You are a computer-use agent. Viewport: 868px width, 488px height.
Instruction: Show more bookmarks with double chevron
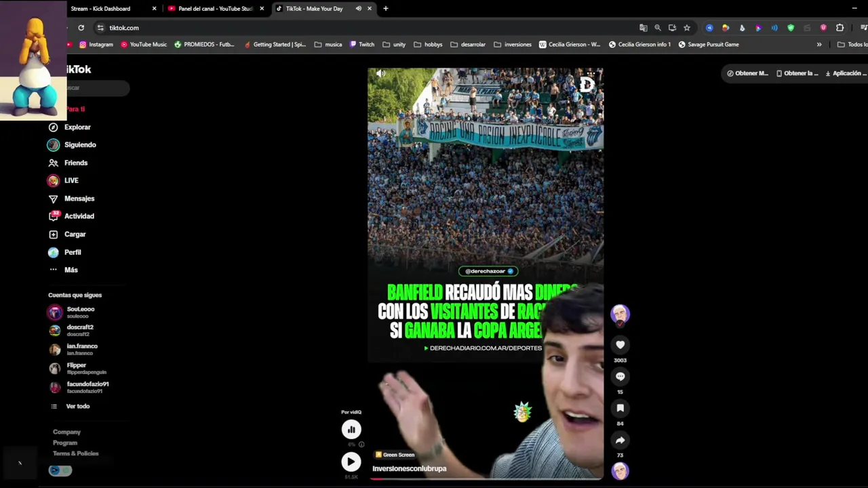[819, 45]
